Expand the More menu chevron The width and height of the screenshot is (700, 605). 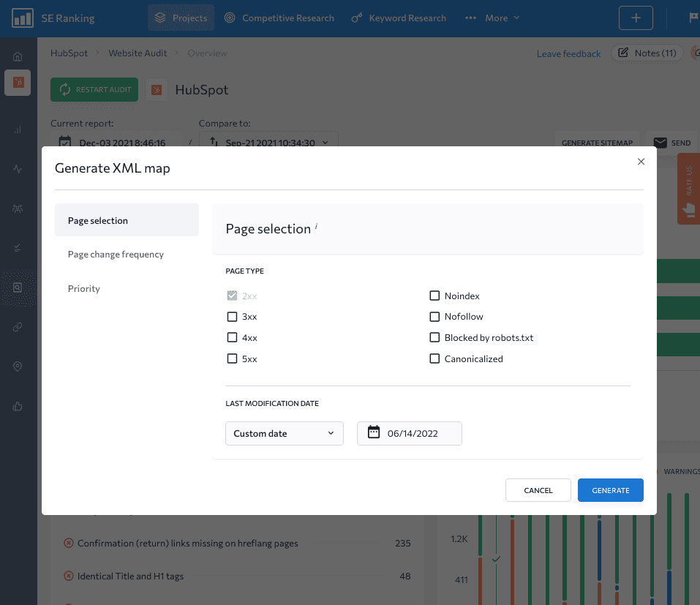click(x=516, y=18)
